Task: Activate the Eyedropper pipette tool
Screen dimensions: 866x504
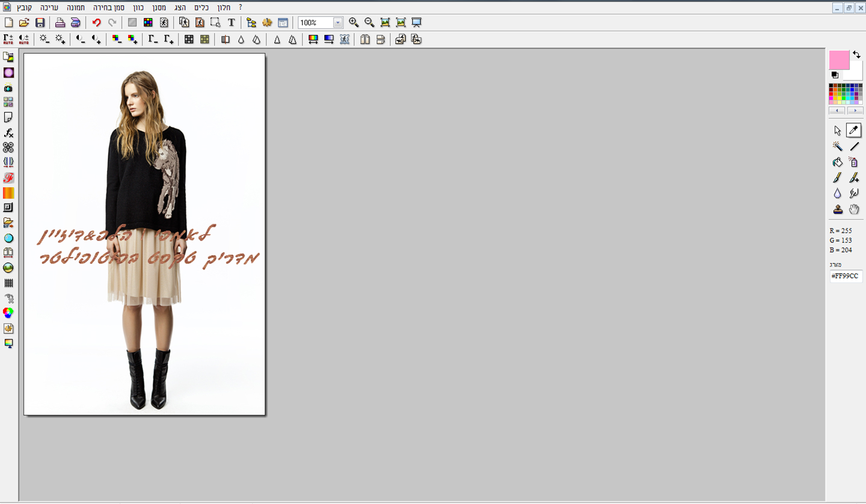Action: coord(853,130)
